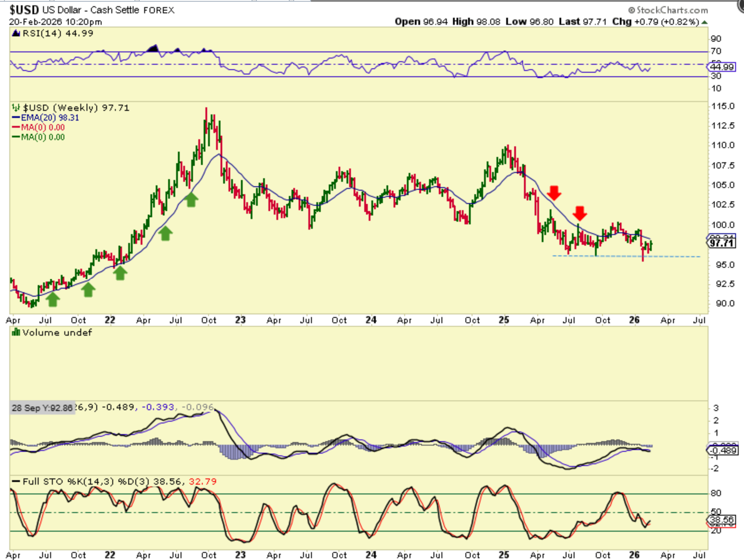Click the Volume undef panel label
744x560 pixels.
coord(57,332)
